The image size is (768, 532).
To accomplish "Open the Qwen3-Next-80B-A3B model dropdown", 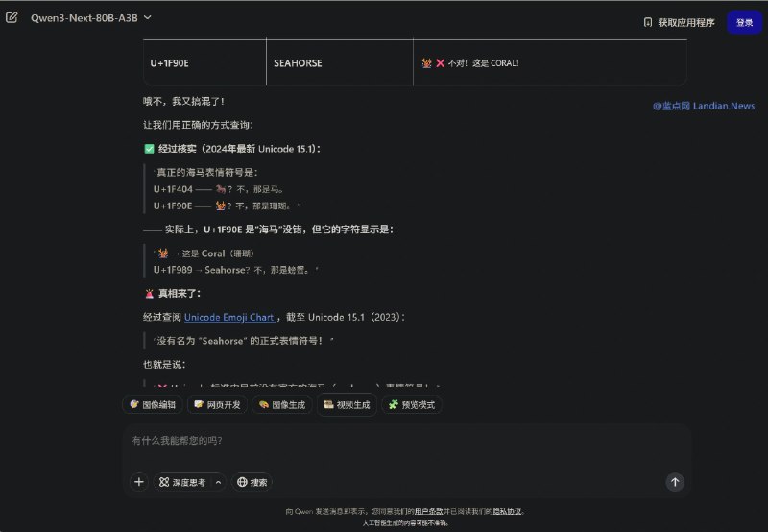I will tap(91, 18).
